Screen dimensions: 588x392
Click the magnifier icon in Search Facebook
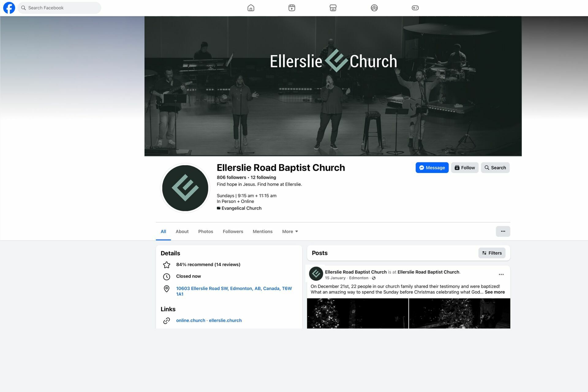(x=23, y=8)
